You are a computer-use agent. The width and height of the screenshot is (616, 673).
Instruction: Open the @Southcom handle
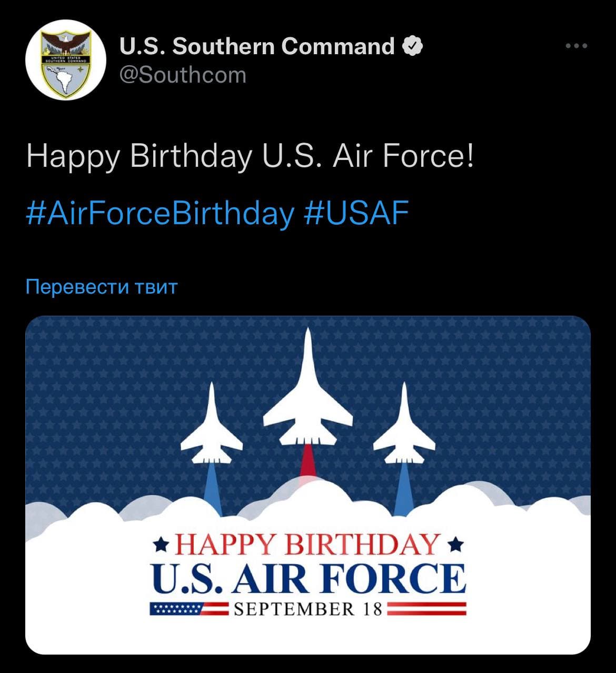tap(183, 75)
